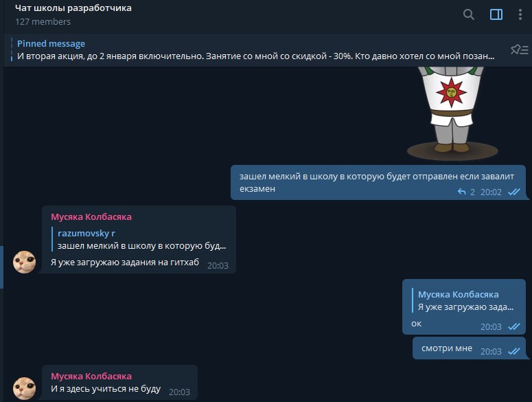
Task: Open sender name Мусяка Колбасяка on github message
Action: point(91,217)
